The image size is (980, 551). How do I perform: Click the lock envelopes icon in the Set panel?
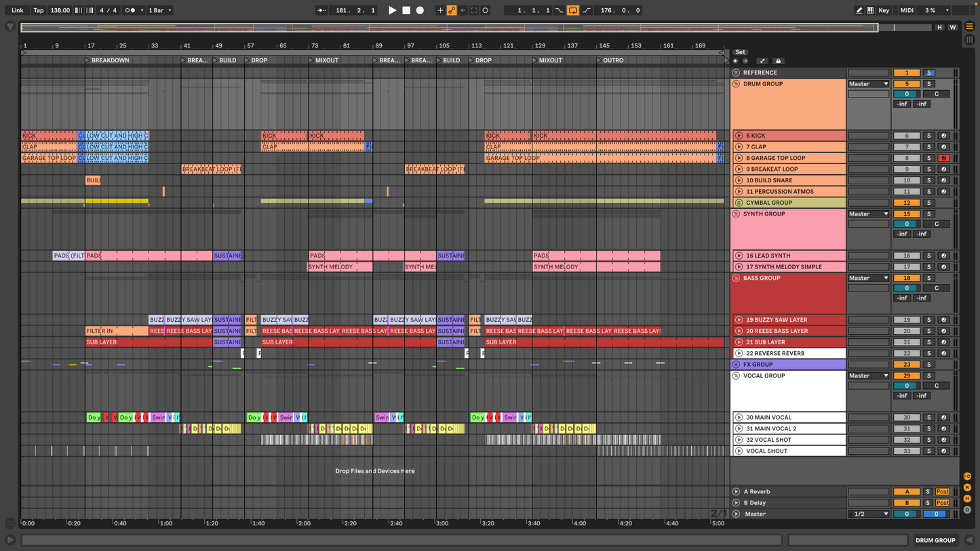(778, 61)
